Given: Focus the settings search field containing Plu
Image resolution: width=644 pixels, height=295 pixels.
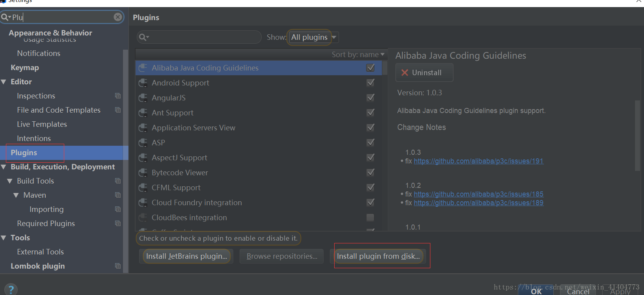Looking at the screenshot, I should click(x=62, y=17).
